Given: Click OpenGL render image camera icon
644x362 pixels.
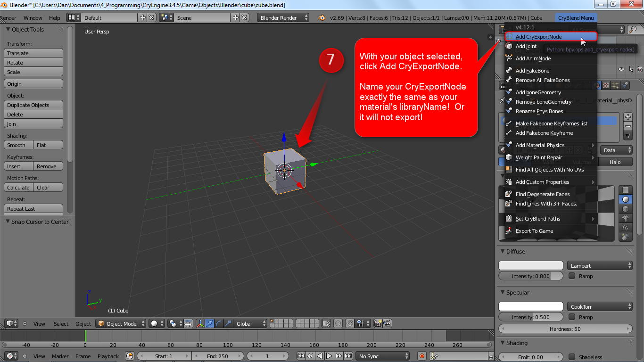Looking at the screenshot, I should [x=378, y=324].
